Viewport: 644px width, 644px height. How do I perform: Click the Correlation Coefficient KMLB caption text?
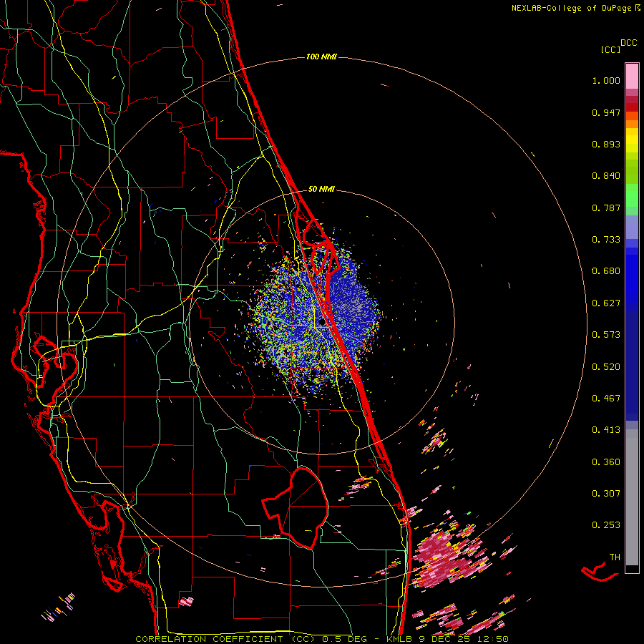pyautogui.click(x=322, y=639)
